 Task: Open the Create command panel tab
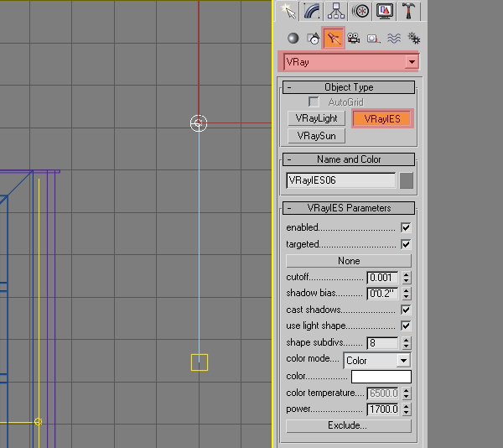(x=288, y=11)
